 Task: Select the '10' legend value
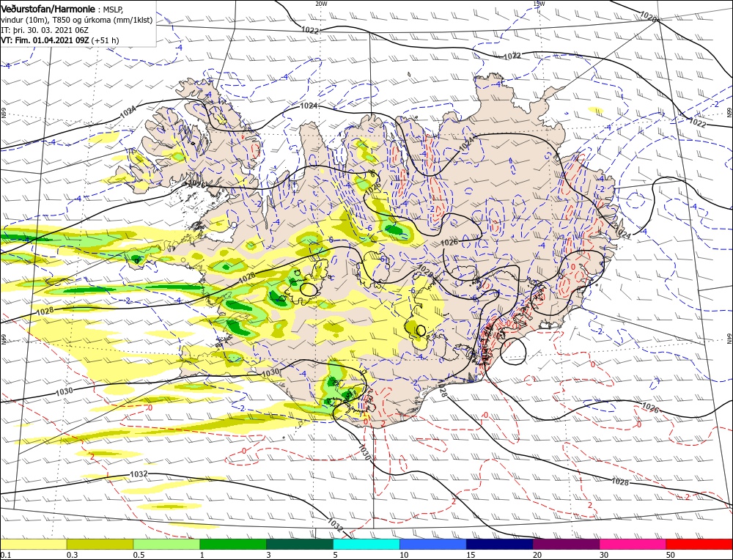click(x=404, y=555)
